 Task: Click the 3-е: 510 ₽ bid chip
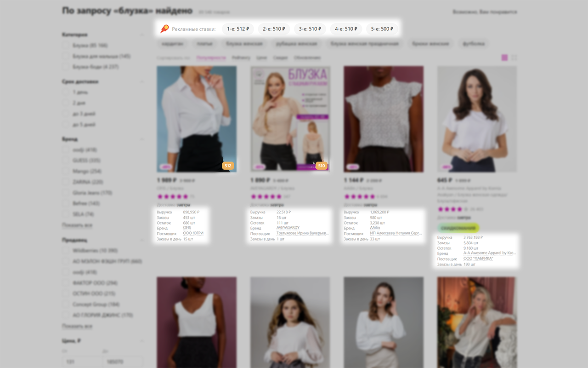pos(310,29)
